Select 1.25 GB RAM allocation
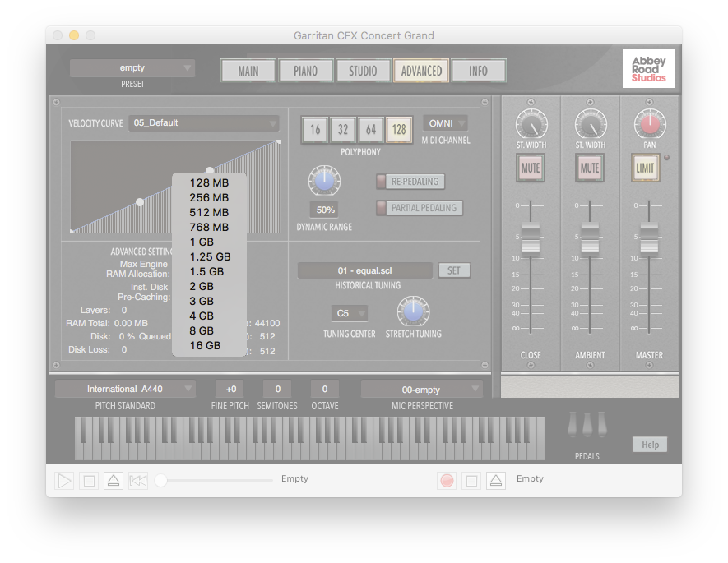This screenshot has height=563, width=728. coord(209,257)
